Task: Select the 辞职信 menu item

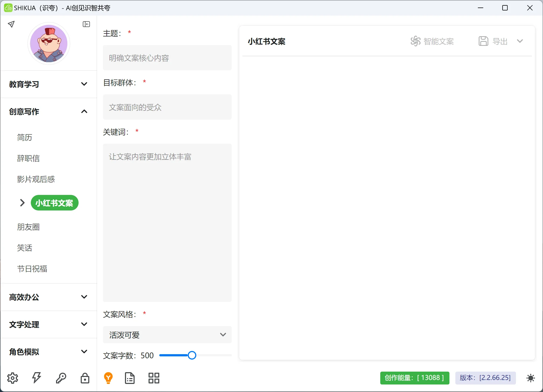Action: tap(28, 158)
